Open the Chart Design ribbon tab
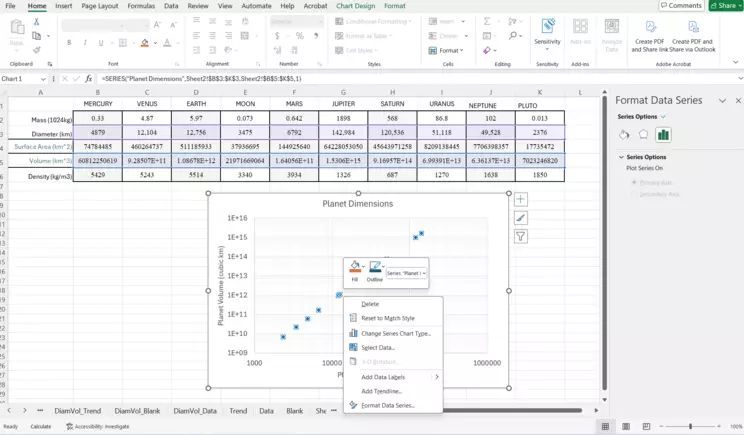This screenshot has height=435, width=744. coord(355,6)
